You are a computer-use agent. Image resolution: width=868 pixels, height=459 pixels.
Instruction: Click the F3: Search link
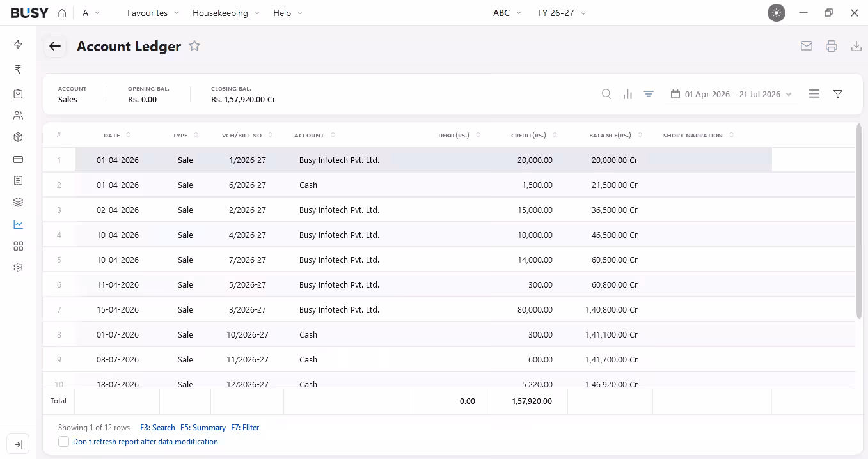(157, 428)
